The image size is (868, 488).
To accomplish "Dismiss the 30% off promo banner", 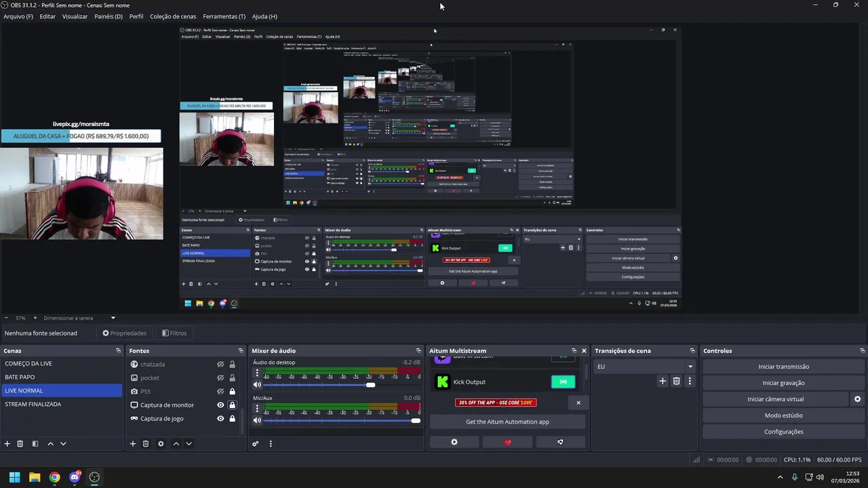I will [x=578, y=403].
